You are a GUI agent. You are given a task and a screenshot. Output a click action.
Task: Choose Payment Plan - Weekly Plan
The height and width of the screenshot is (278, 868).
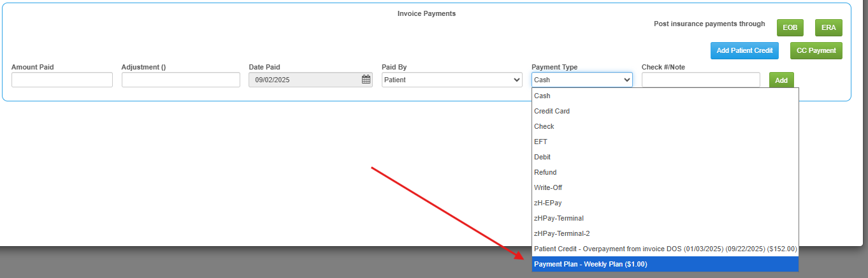(664, 264)
